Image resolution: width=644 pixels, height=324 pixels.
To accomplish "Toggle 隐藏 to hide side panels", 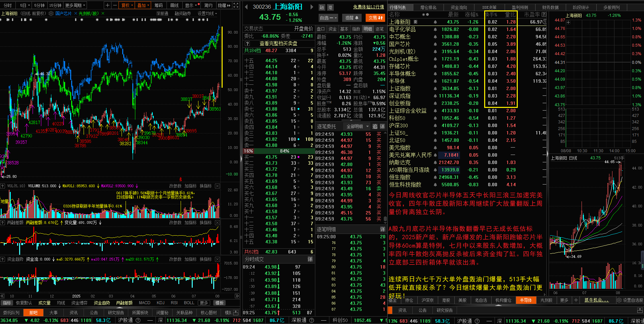I will [x=224, y=5].
